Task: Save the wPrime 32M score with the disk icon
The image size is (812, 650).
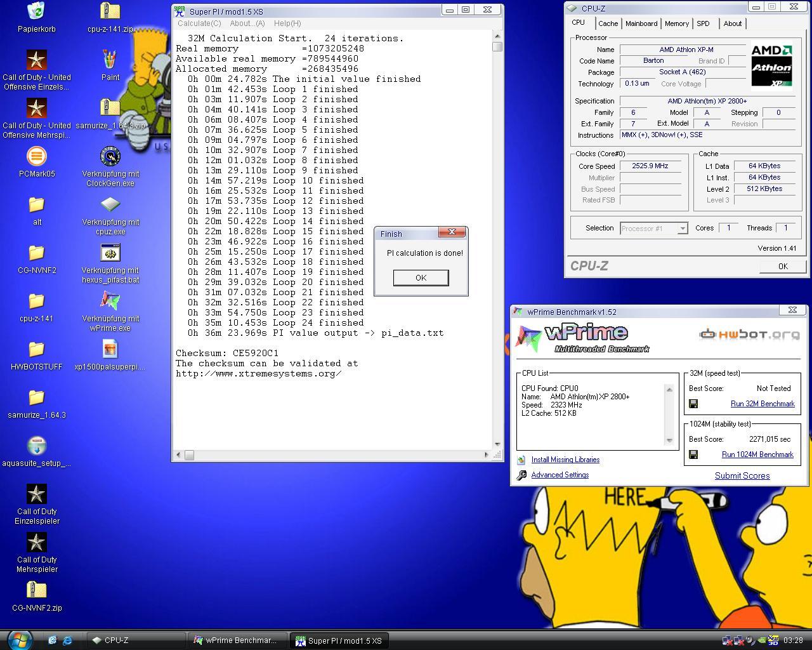Action: (x=693, y=404)
